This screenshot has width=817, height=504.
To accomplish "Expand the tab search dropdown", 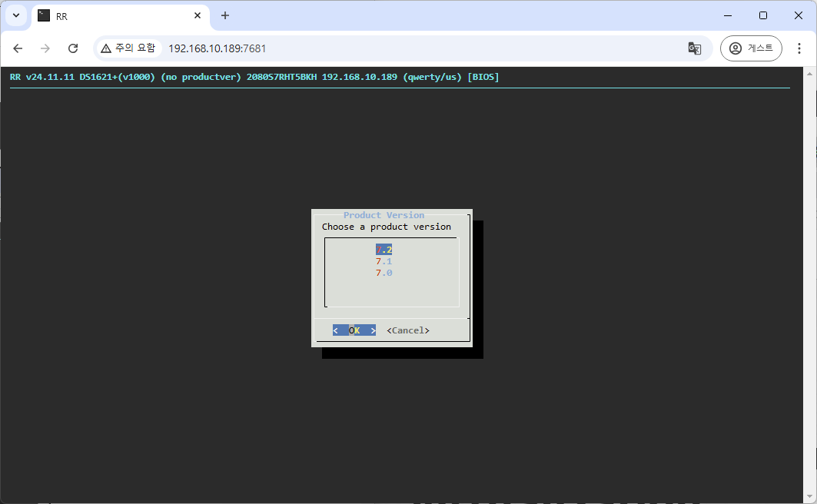I will (16, 15).
